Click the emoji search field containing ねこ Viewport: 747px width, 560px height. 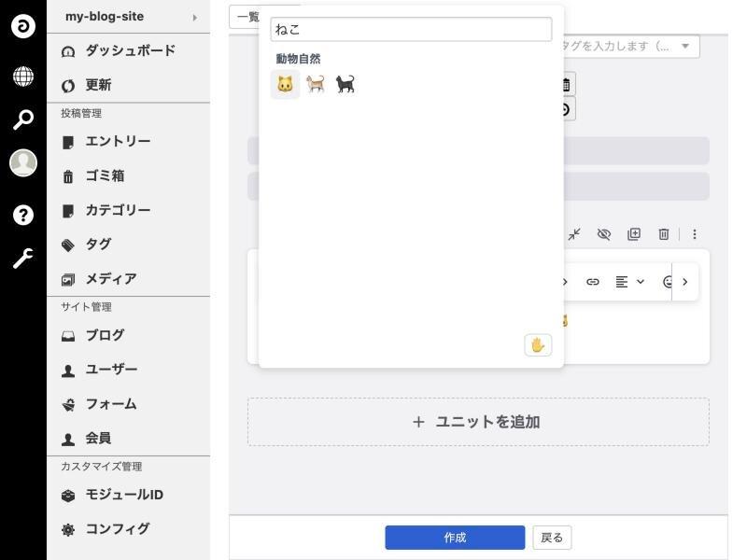click(411, 30)
